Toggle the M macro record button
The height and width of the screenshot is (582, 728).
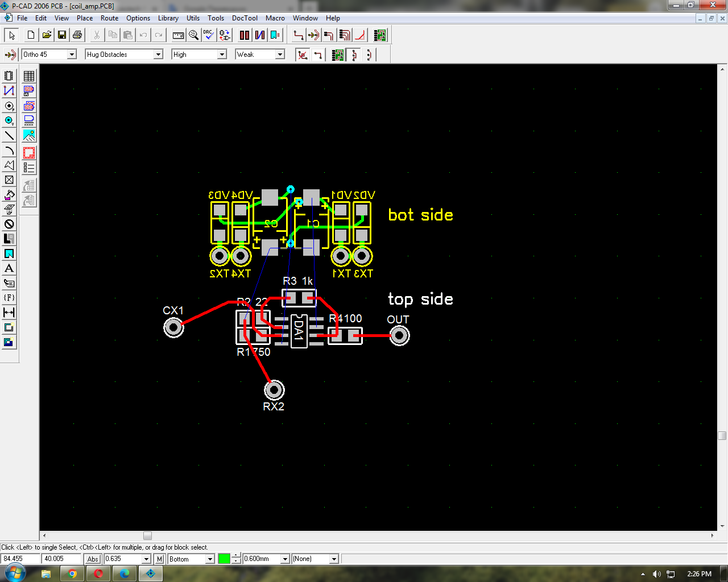coord(160,559)
